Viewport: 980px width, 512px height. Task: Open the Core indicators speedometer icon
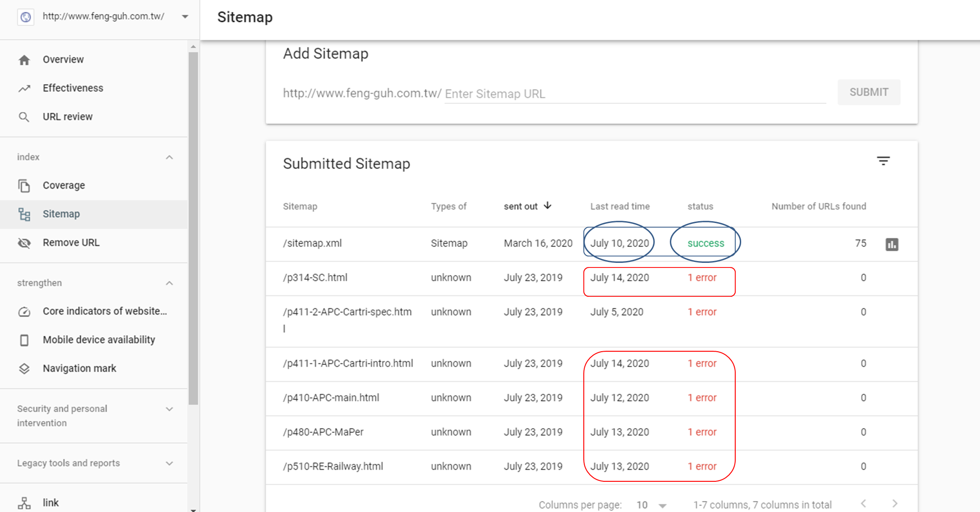pos(24,312)
